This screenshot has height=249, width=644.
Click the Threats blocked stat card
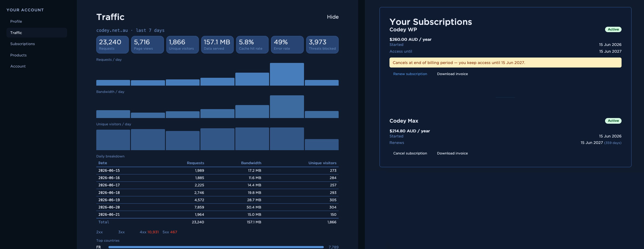322,45
